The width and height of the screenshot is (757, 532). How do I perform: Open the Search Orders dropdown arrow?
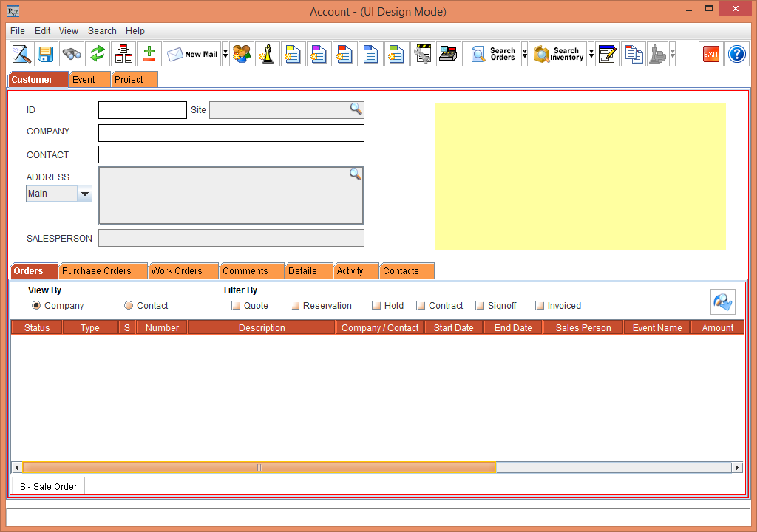525,55
